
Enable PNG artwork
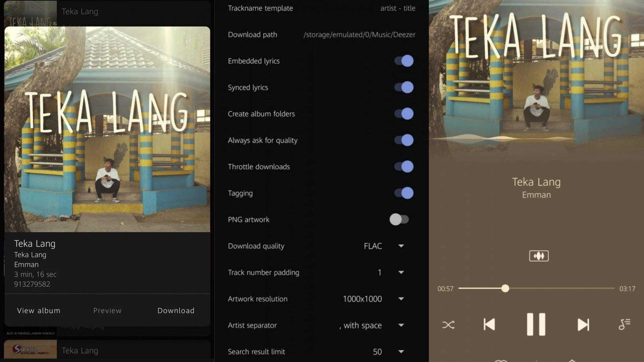[x=399, y=220]
